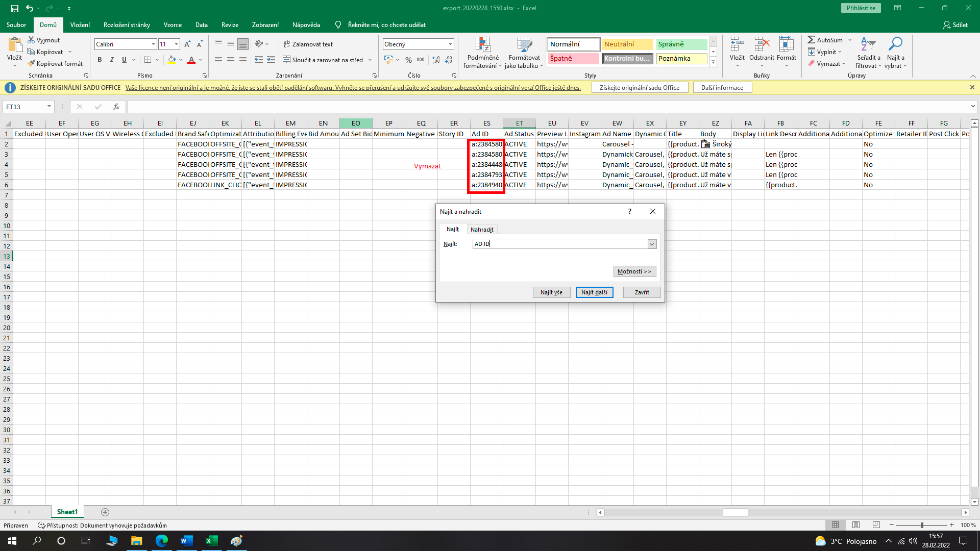Toggle Page Layout view in status bar

click(856, 525)
